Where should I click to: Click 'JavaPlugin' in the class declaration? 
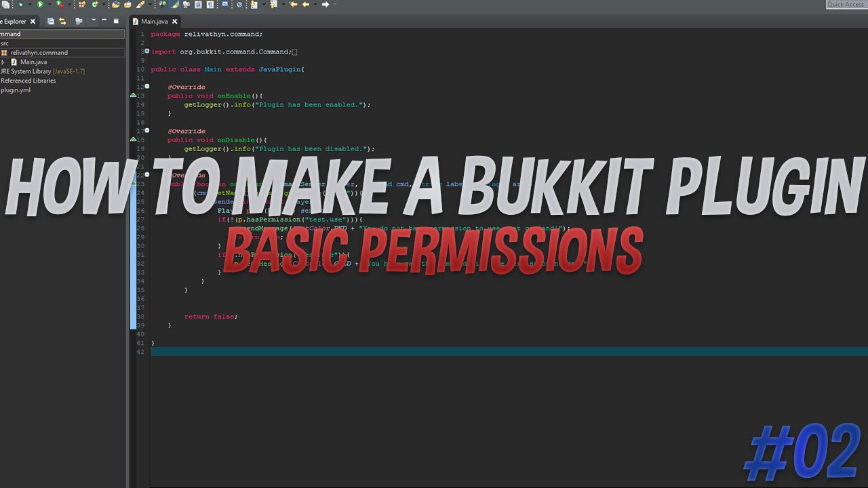point(279,69)
